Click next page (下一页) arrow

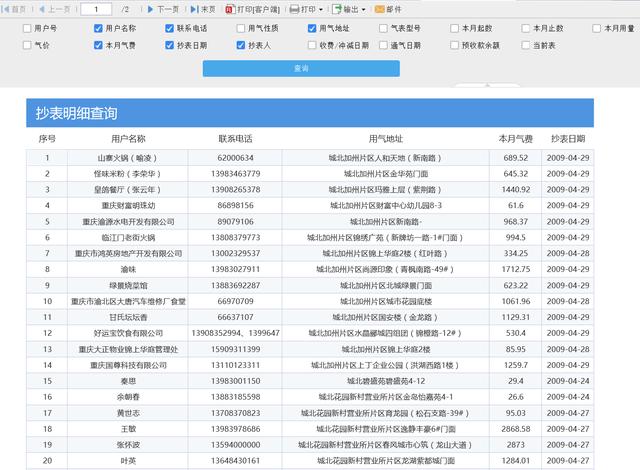(150, 9)
